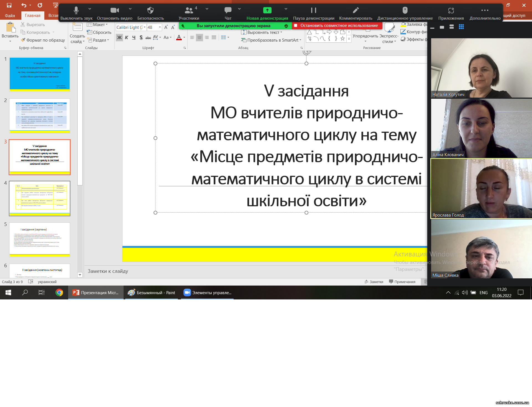This screenshot has width=532, height=407.
Task: Mute audio with Выключить звук
Action: (x=76, y=13)
